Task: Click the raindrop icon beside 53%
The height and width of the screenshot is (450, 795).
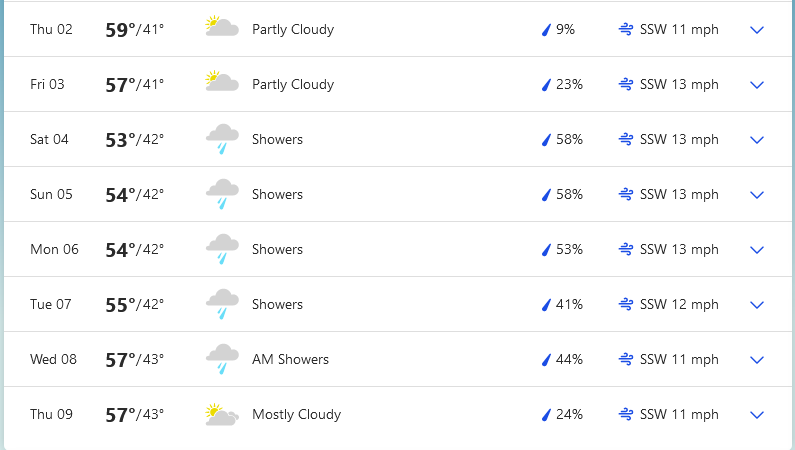Action: pos(546,250)
